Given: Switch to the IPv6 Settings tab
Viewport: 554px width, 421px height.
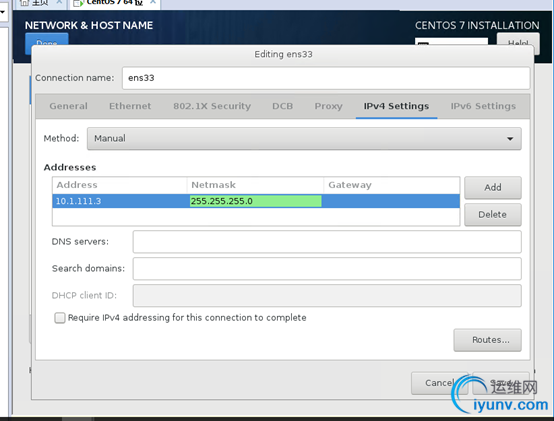Looking at the screenshot, I should pos(483,106).
